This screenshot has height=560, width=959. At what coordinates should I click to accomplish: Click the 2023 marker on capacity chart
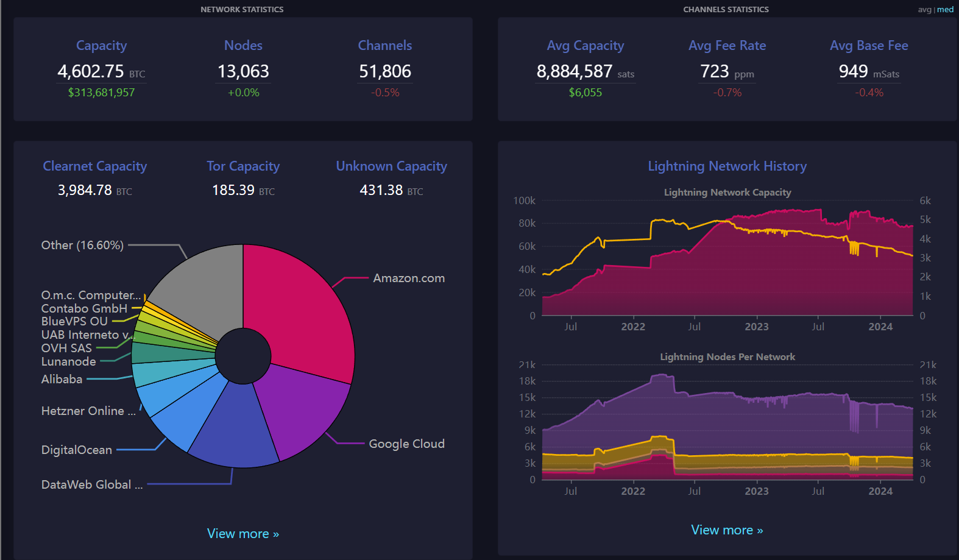757,327
